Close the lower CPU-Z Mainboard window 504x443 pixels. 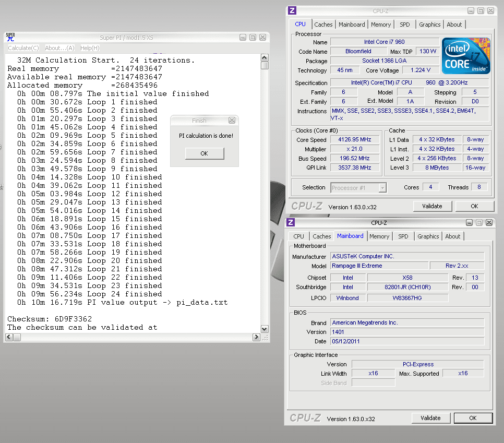pos(489,222)
